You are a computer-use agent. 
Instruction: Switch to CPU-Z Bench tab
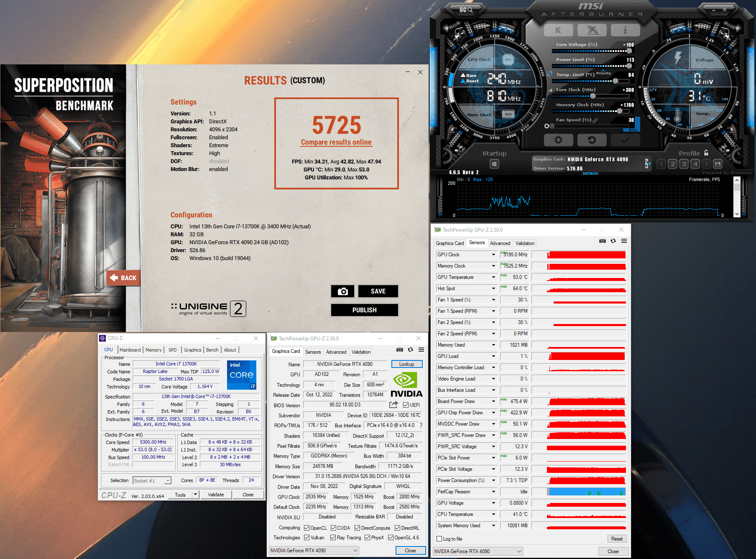coord(212,350)
